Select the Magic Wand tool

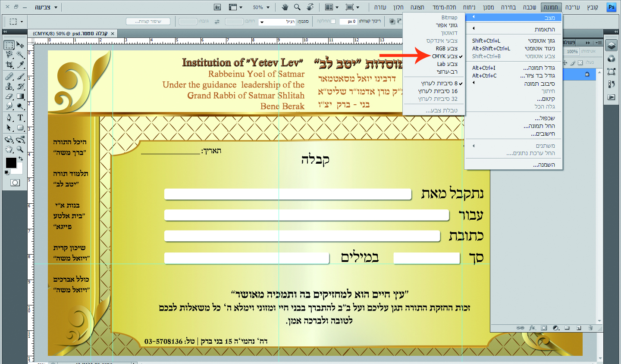[20, 55]
